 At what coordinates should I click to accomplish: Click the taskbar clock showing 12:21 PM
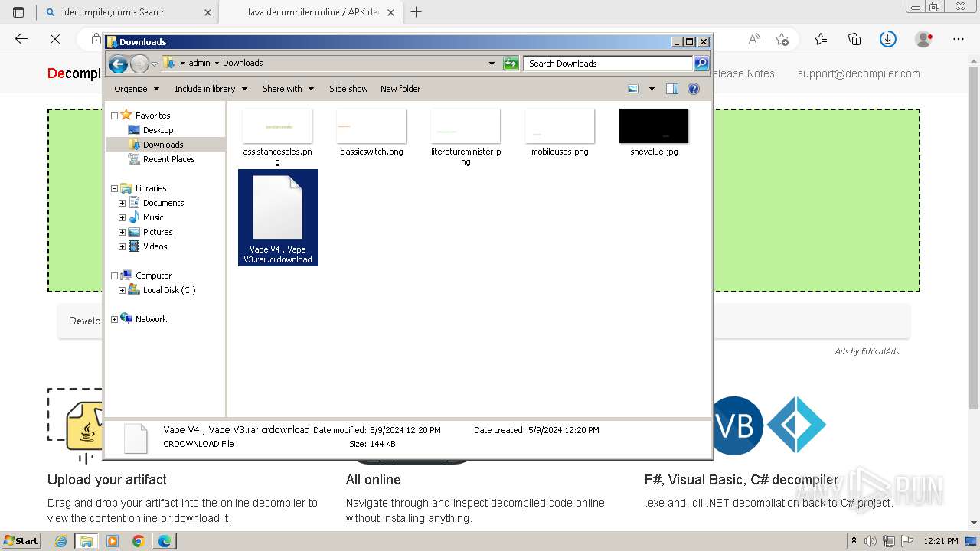(941, 541)
